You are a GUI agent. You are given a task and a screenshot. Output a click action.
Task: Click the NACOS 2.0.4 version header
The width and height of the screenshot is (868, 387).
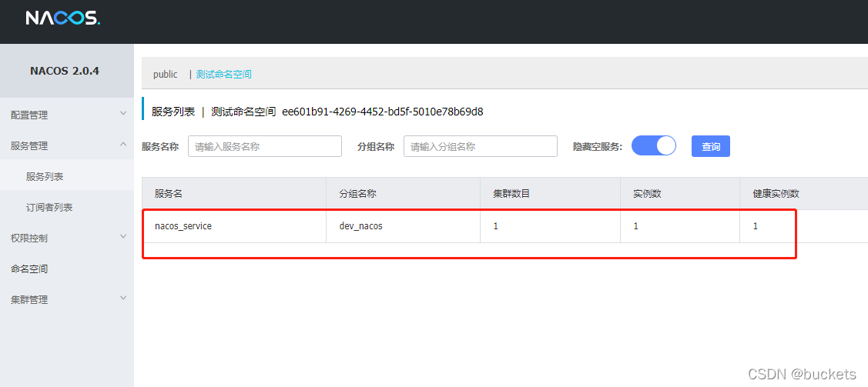point(65,71)
